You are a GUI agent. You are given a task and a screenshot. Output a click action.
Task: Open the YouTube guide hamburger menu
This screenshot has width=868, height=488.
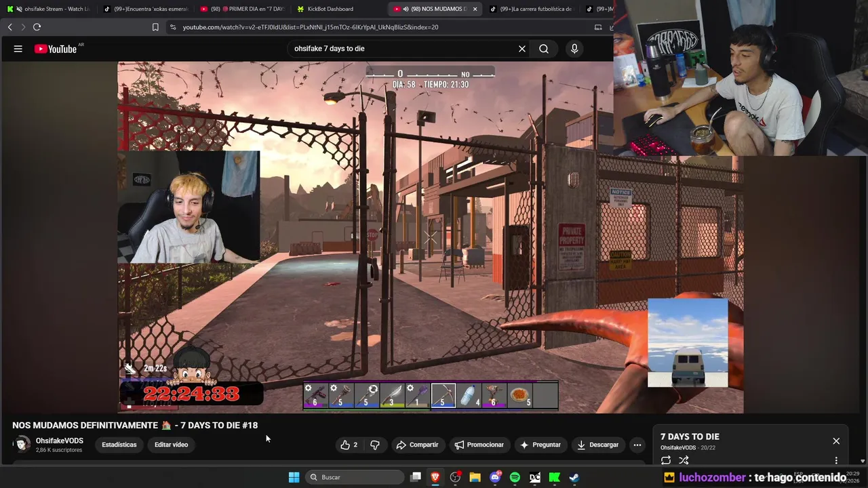coord(18,49)
